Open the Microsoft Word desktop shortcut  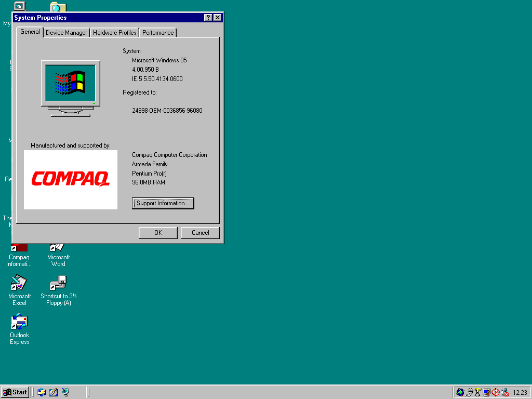tap(58, 255)
